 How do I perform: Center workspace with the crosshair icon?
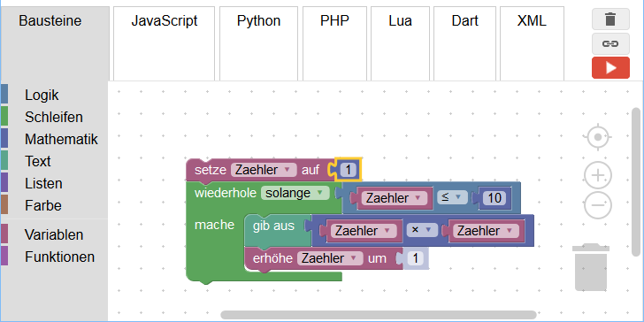pyautogui.click(x=598, y=137)
